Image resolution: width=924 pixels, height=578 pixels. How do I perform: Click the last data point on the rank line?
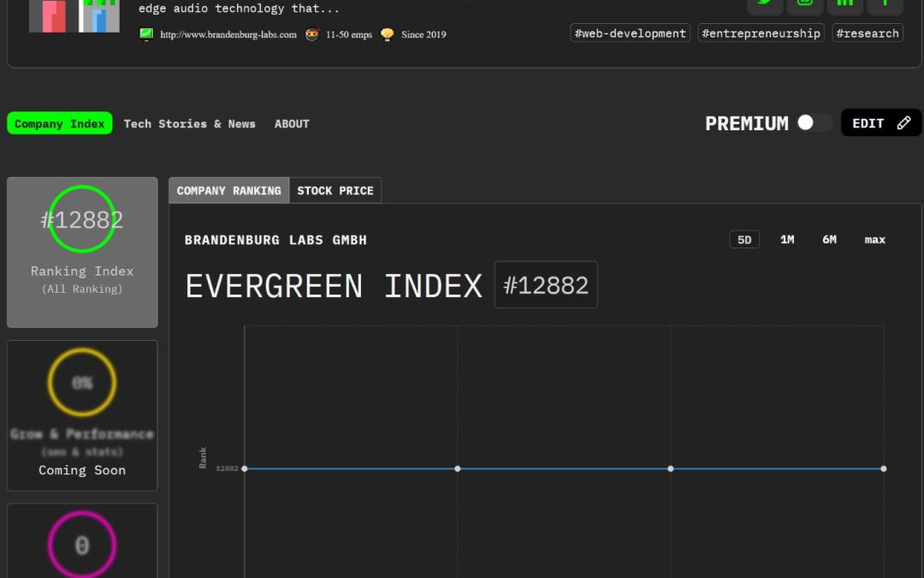pos(883,469)
